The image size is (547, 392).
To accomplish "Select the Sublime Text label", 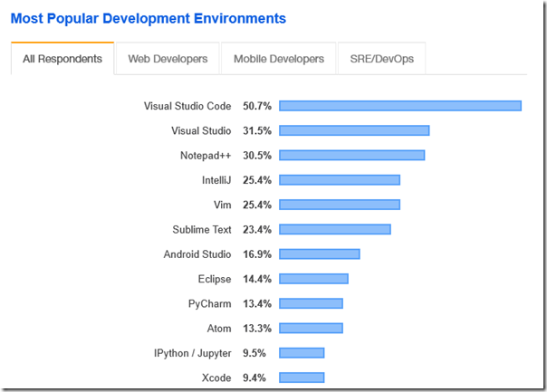I will (x=202, y=229).
